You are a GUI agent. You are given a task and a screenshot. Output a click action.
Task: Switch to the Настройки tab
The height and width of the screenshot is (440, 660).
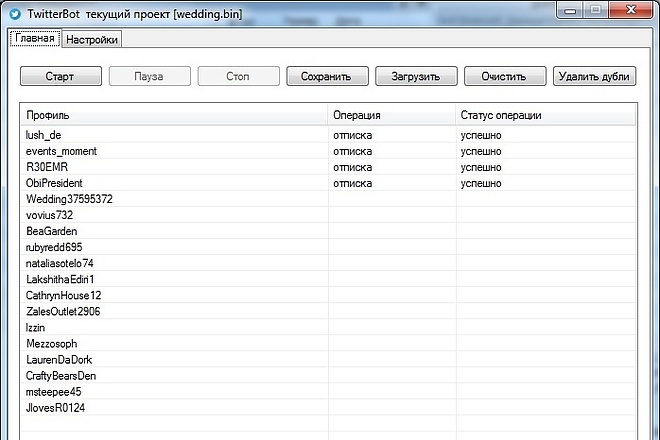tap(92, 40)
